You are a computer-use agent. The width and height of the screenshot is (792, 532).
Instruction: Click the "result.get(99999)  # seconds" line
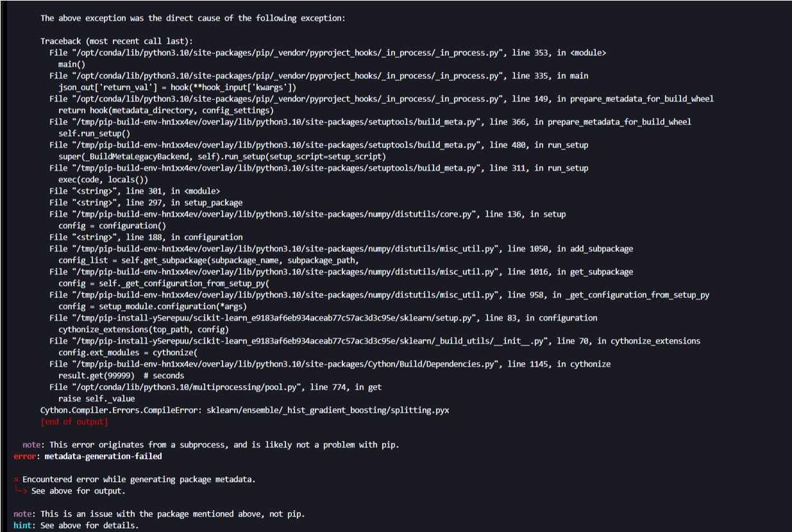point(121,376)
